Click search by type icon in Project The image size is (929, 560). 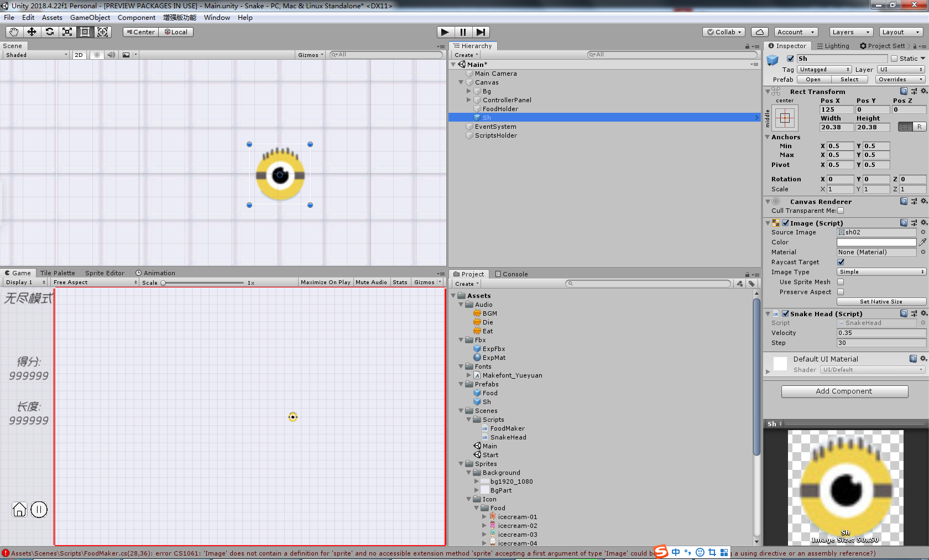[x=739, y=284]
